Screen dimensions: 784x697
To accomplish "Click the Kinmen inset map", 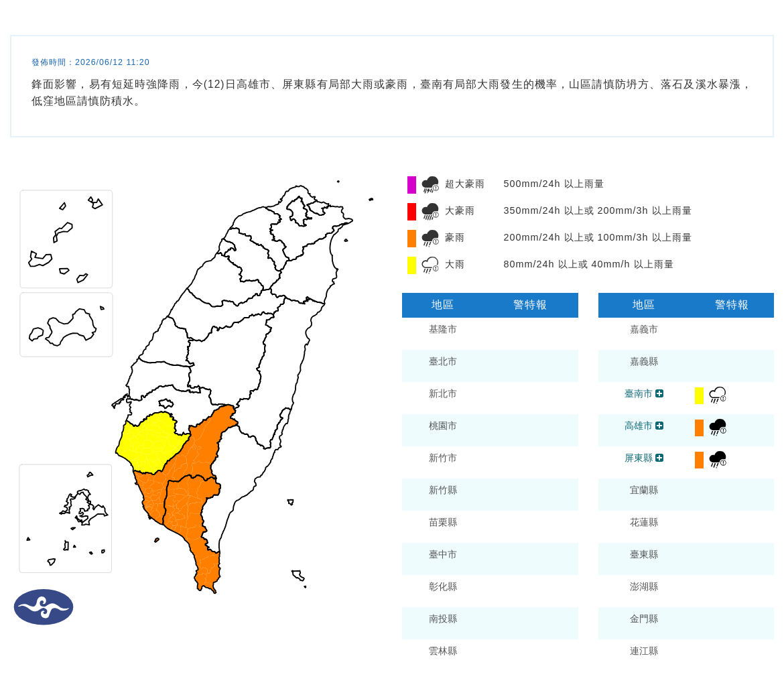I will [x=66, y=325].
